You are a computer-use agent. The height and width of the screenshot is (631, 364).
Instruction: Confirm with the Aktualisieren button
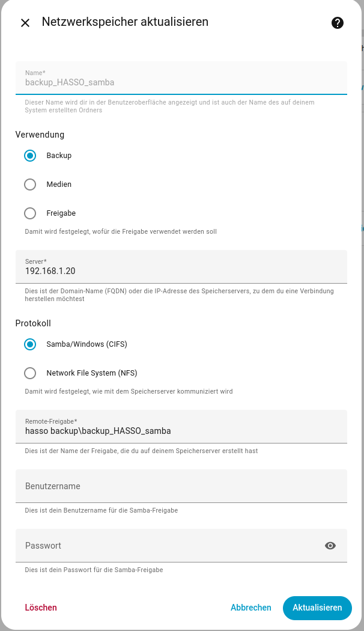317,608
